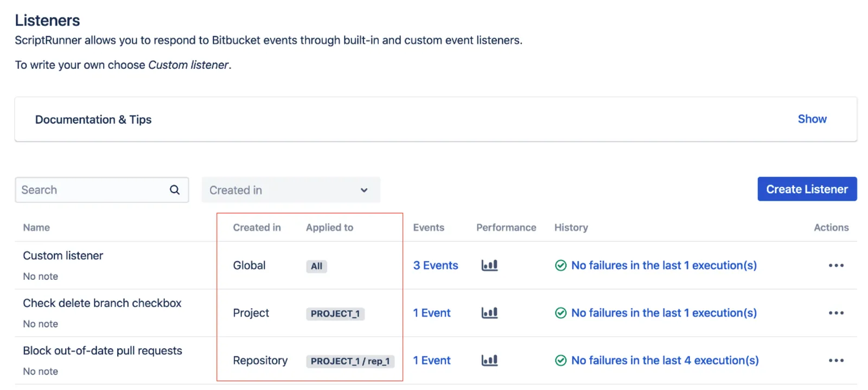Click the Name column header
The height and width of the screenshot is (390, 868).
pyautogui.click(x=36, y=228)
